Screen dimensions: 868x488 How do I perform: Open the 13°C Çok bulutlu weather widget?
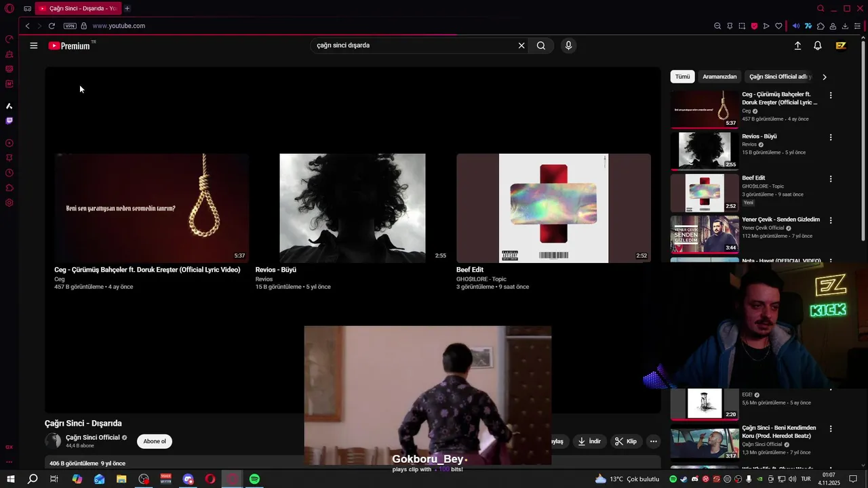pyautogui.click(x=627, y=479)
